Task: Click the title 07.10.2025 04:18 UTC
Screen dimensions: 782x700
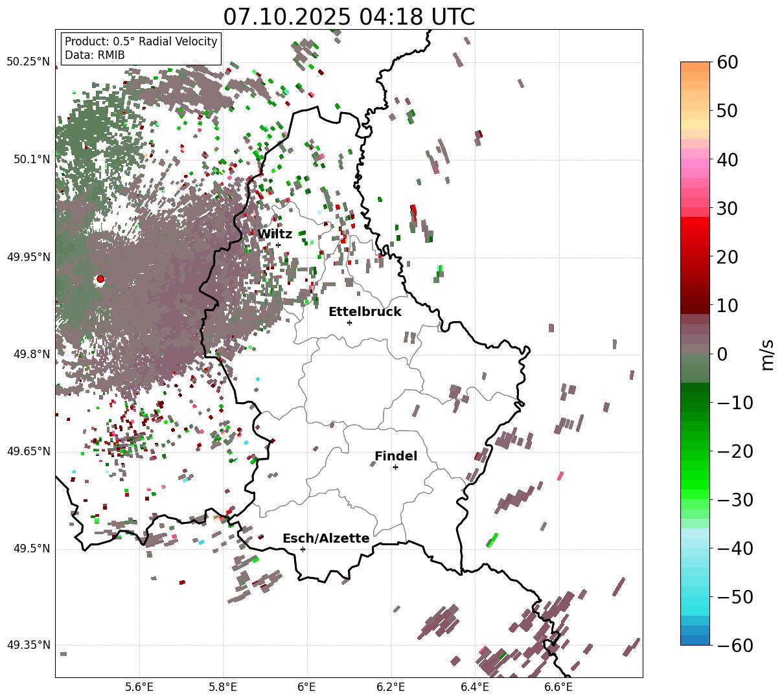Action: tap(349, 17)
